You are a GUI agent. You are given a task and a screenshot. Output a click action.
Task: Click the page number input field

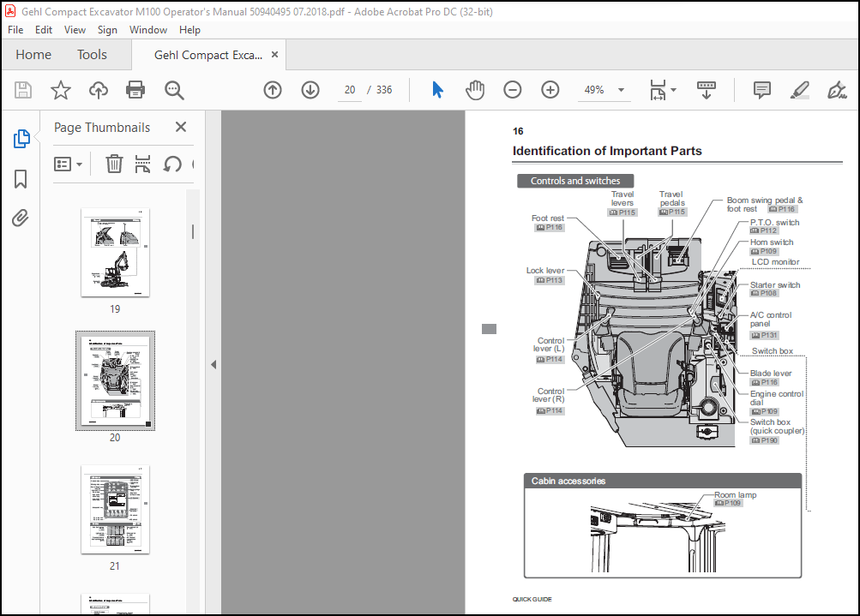[350, 90]
